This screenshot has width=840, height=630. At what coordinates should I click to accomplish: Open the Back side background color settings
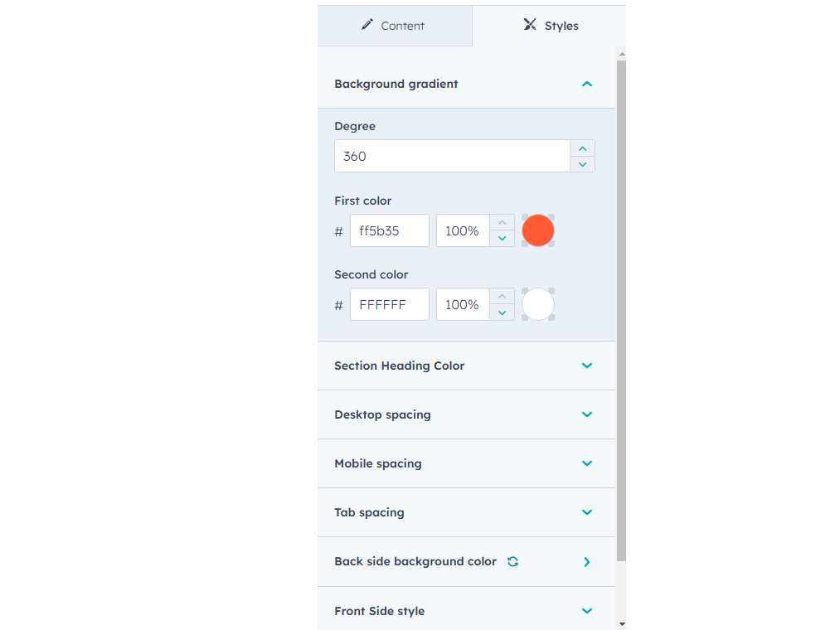(587, 562)
